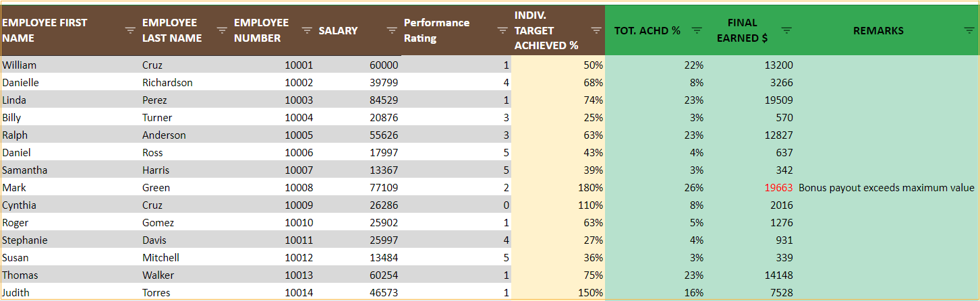
Task: Click the first name cell Thomas
Action: 70,275
